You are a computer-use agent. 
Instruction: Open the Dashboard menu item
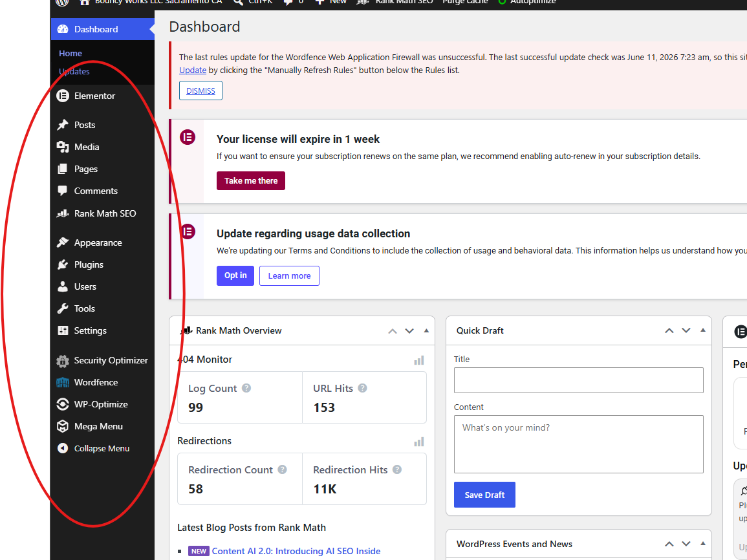pyautogui.click(x=102, y=29)
